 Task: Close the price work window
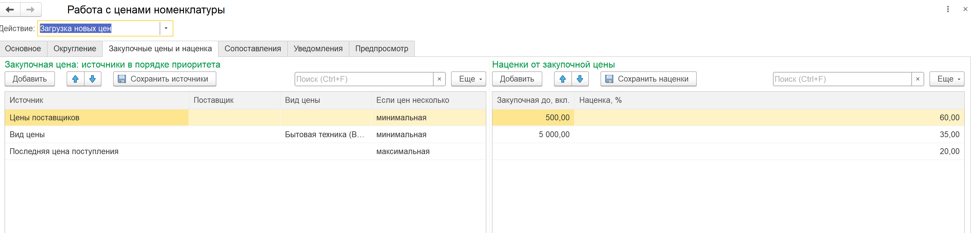point(965,9)
